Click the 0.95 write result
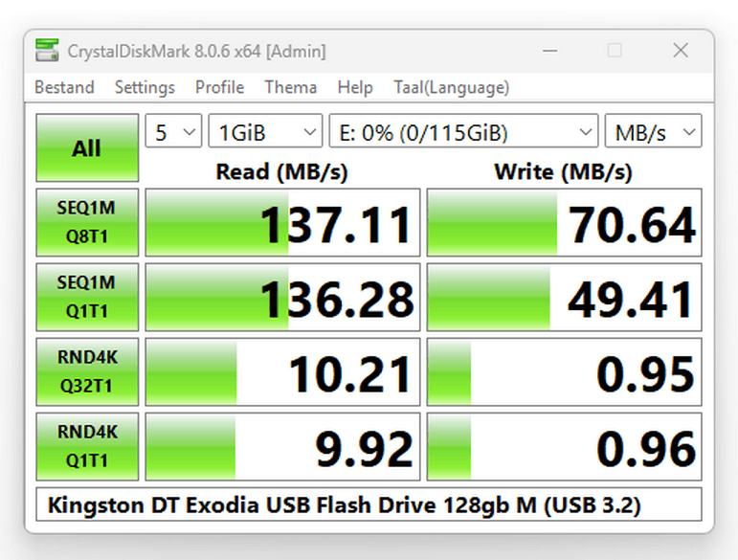Screen dimensions: 738x560 (x=565, y=371)
